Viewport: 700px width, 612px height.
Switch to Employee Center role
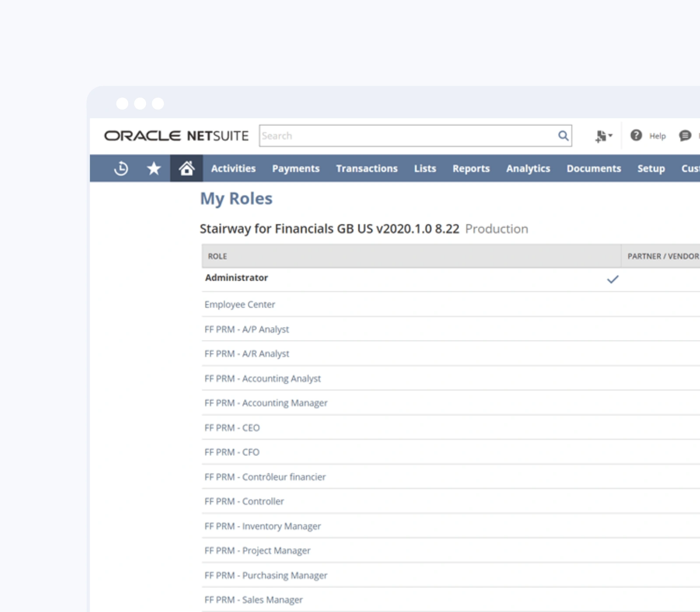240,304
